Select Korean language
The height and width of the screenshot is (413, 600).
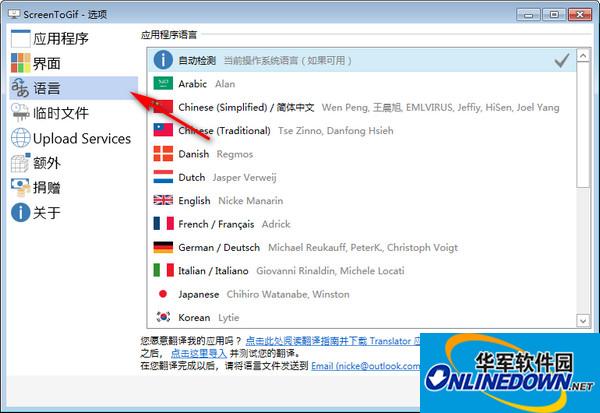(362, 317)
